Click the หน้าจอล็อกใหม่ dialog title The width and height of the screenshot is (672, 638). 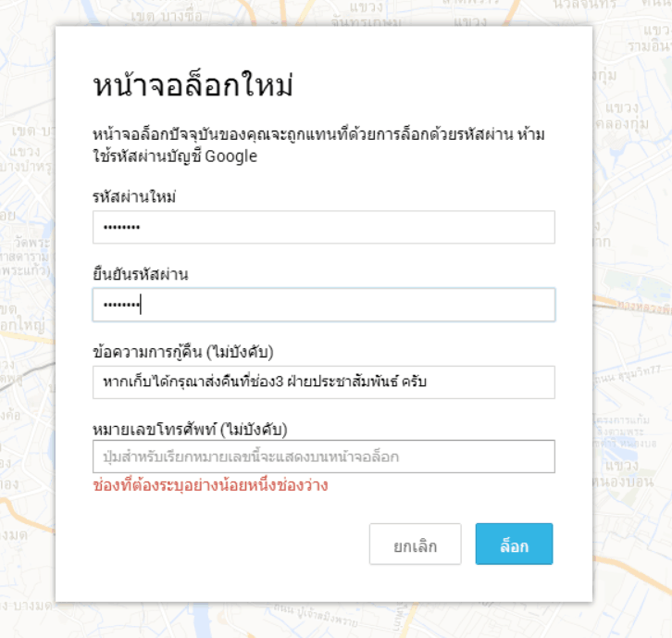pos(193,86)
